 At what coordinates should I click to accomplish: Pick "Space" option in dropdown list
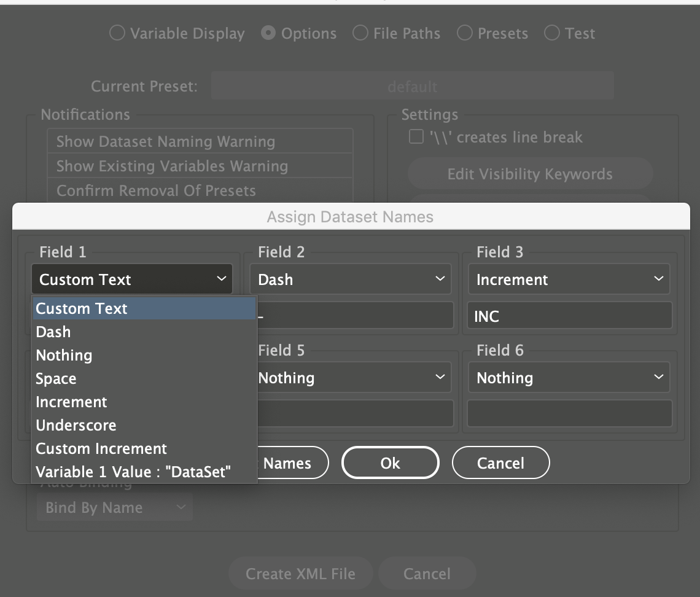[x=56, y=378]
